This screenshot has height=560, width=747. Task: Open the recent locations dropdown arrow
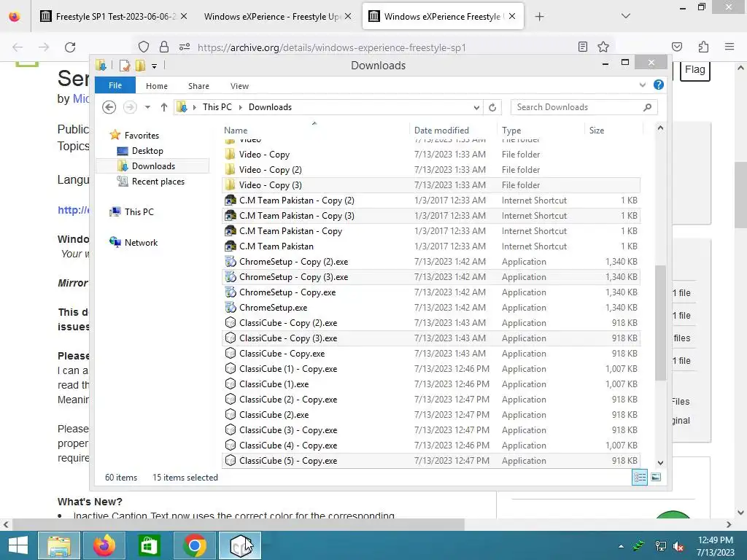pyautogui.click(x=147, y=107)
